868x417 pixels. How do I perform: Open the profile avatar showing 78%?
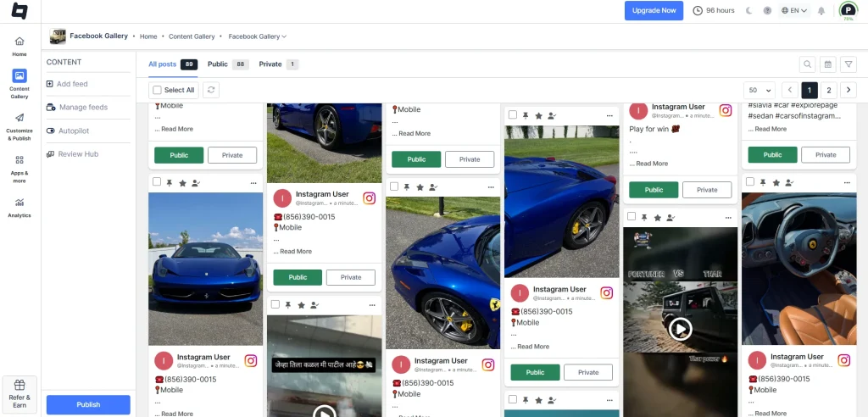tap(848, 10)
